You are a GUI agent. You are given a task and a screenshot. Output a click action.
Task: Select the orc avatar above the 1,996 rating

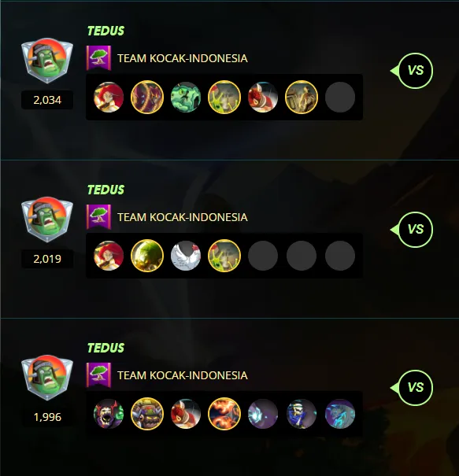pos(47,378)
